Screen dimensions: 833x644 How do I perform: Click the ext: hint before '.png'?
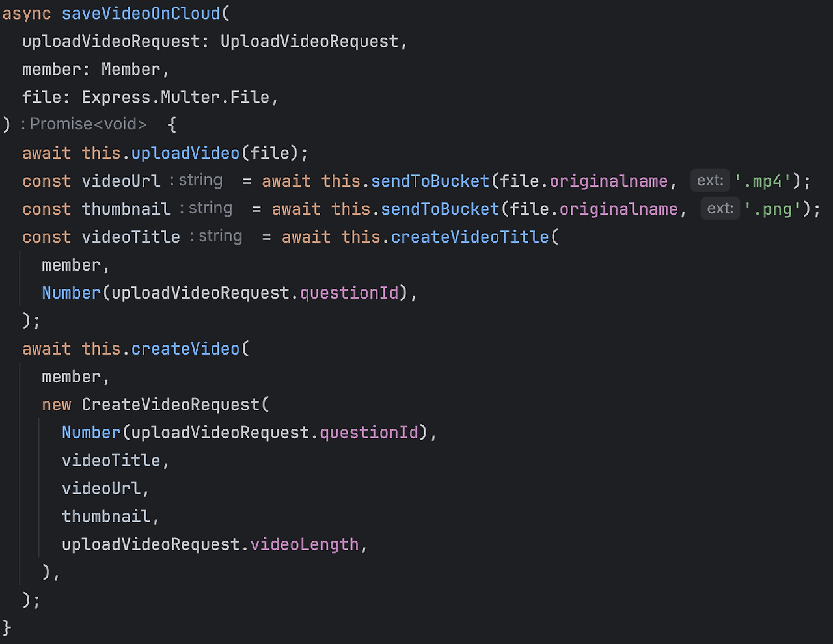[x=720, y=209]
